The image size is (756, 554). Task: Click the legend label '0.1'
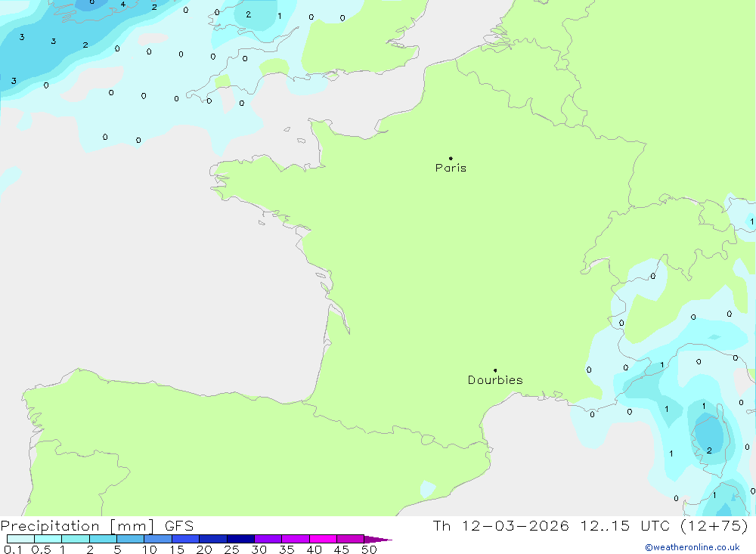coord(13,549)
